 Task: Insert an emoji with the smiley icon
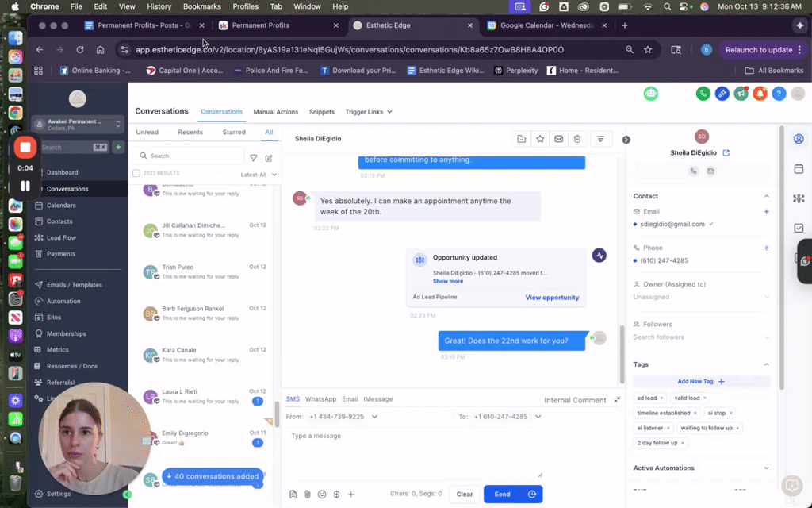click(x=322, y=495)
